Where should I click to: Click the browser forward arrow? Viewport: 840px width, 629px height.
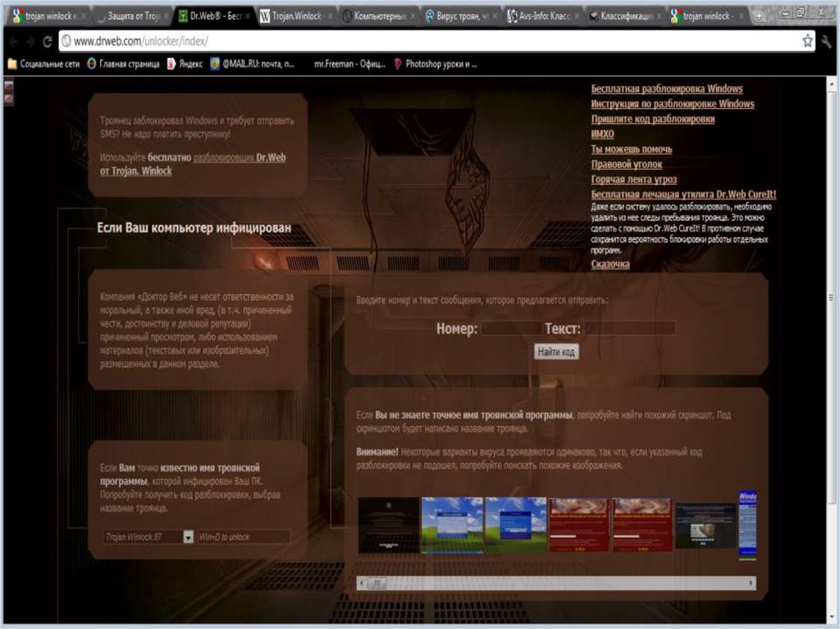30,42
